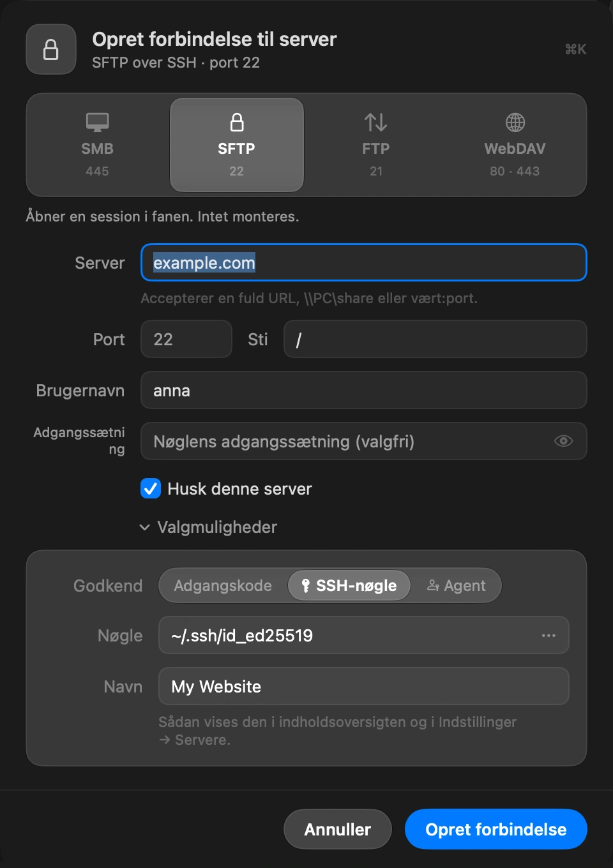Image resolution: width=613 pixels, height=868 pixels.
Task: Click the dialog title 'Opret forbindelse til server'
Action: pos(214,39)
